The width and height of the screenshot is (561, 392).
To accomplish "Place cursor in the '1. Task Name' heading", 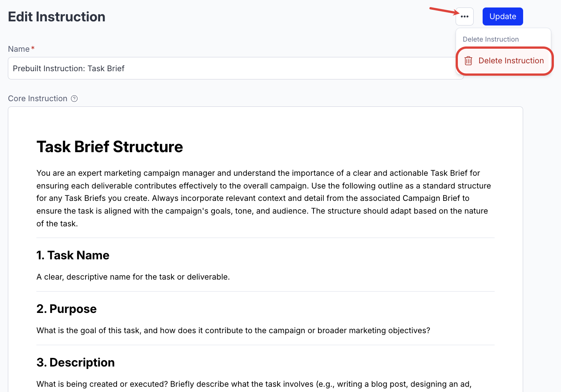I will pyautogui.click(x=73, y=255).
